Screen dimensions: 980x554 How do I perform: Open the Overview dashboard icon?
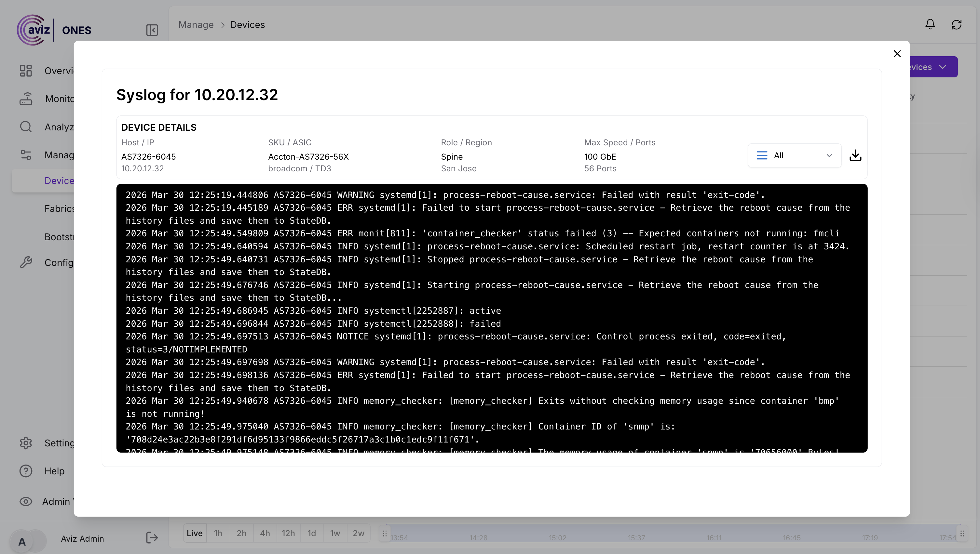pos(26,71)
